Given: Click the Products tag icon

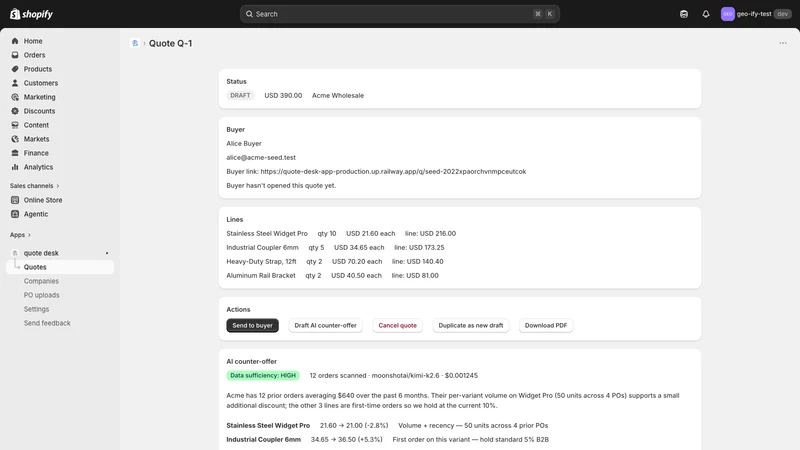Looking at the screenshot, I should pos(15,69).
